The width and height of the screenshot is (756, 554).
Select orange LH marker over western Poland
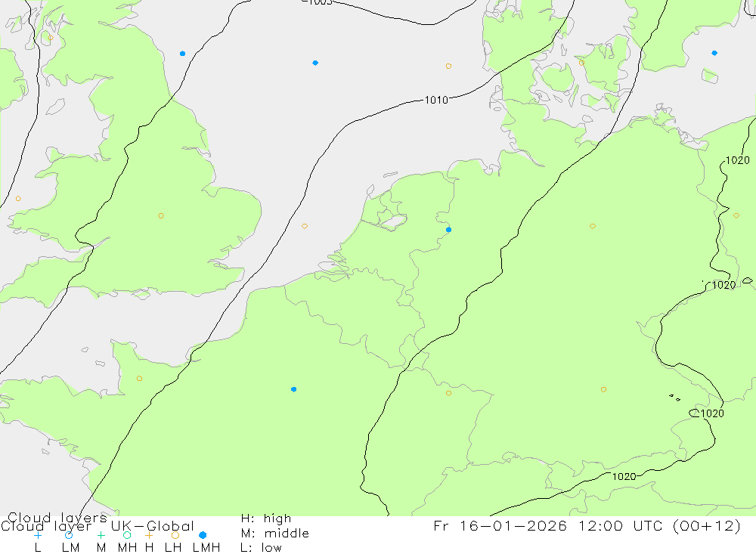(736, 215)
